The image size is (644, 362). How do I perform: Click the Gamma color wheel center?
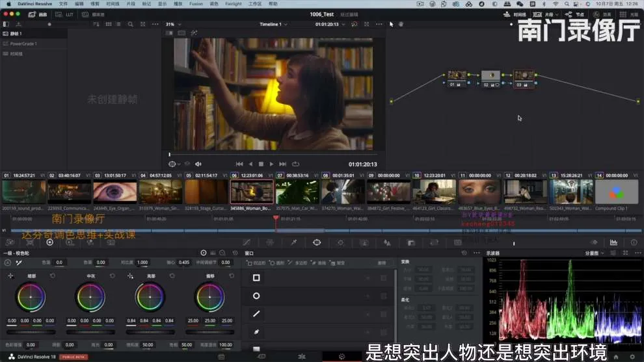90,297
